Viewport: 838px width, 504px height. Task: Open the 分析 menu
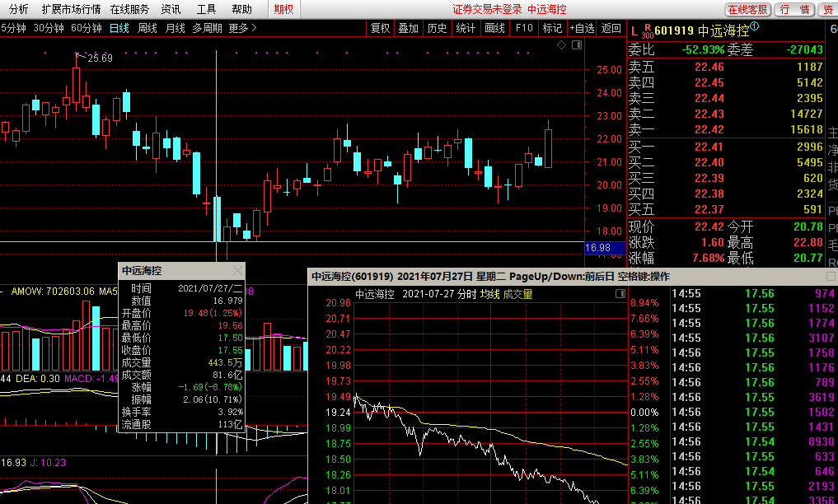point(19,9)
